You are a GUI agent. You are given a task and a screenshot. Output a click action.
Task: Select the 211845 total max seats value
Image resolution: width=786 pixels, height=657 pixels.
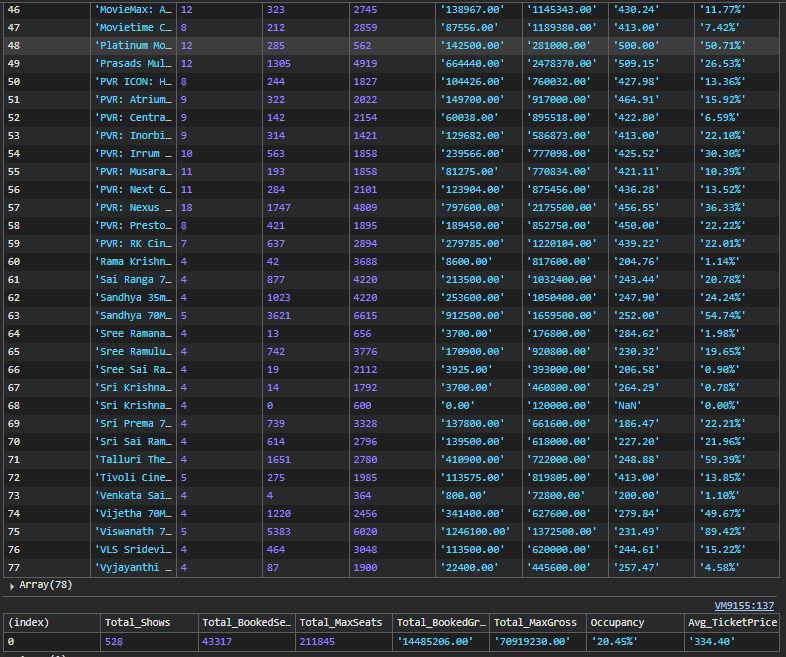(317, 641)
